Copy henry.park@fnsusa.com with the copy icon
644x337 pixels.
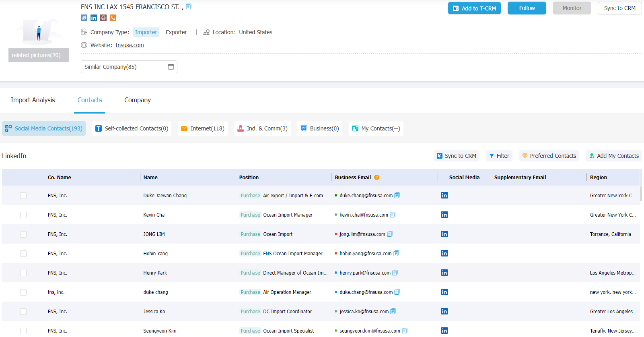click(395, 273)
